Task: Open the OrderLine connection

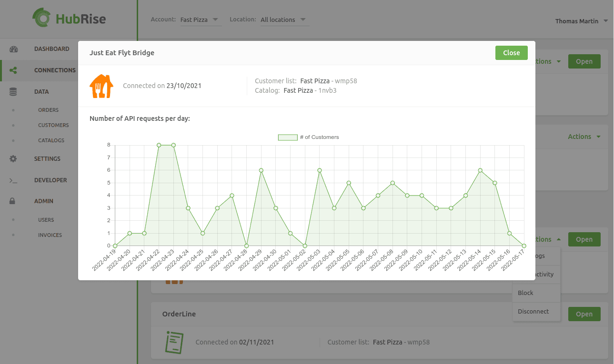Action: (584, 314)
